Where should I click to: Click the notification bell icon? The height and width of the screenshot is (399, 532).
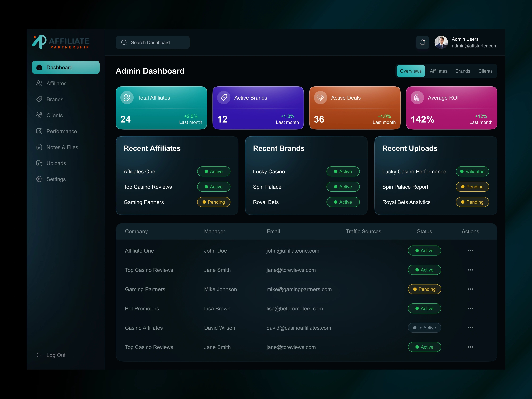pyautogui.click(x=422, y=43)
